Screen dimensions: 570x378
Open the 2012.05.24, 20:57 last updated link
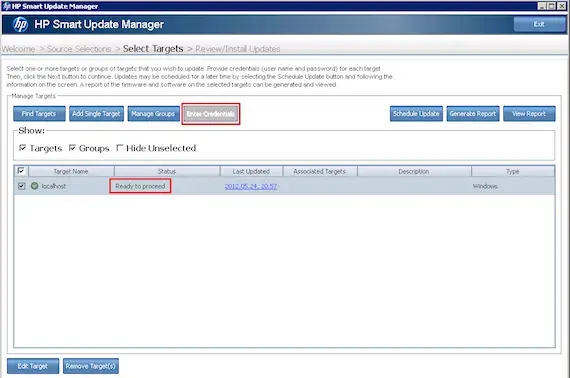click(x=251, y=186)
